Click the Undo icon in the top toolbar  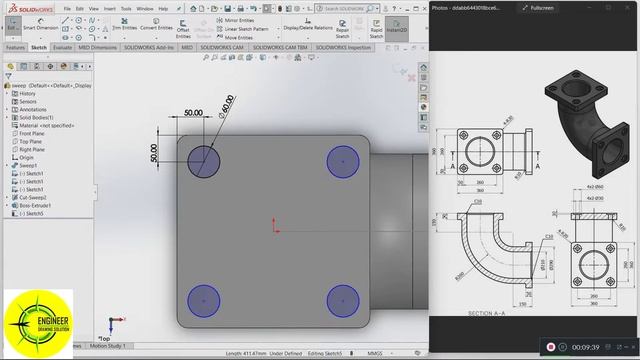(x=253, y=9)
